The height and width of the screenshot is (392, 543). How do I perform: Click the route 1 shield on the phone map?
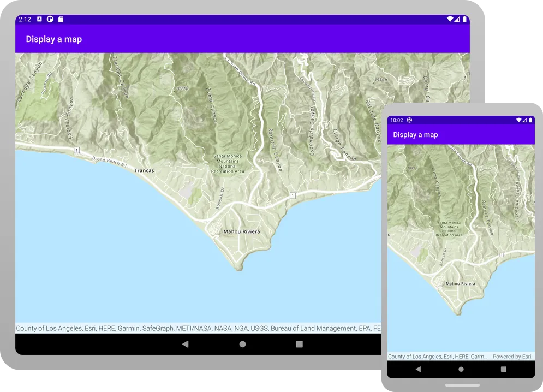click(502, 255)
